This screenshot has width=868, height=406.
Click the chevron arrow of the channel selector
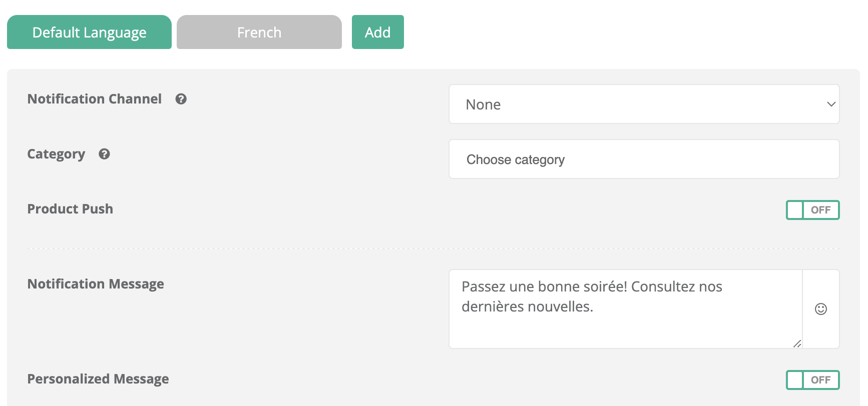coord(831,104)
